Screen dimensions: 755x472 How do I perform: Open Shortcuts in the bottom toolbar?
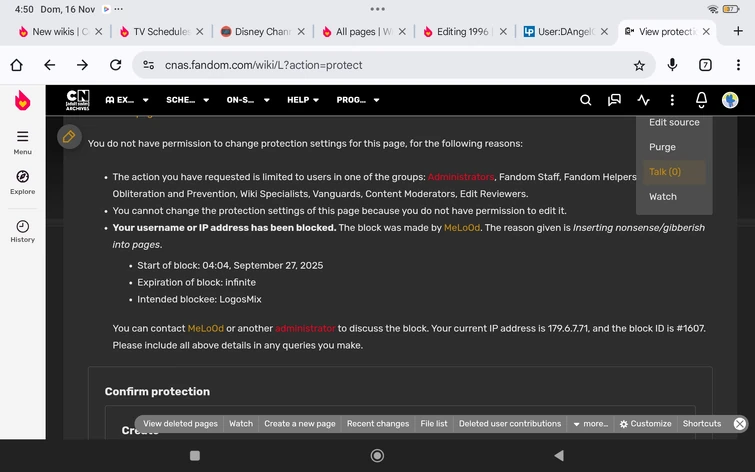click(x=702, y=424)
